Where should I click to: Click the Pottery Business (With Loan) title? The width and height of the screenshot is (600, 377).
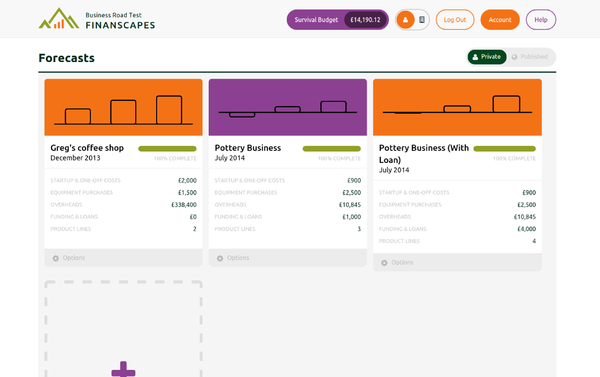coord(424,153)
